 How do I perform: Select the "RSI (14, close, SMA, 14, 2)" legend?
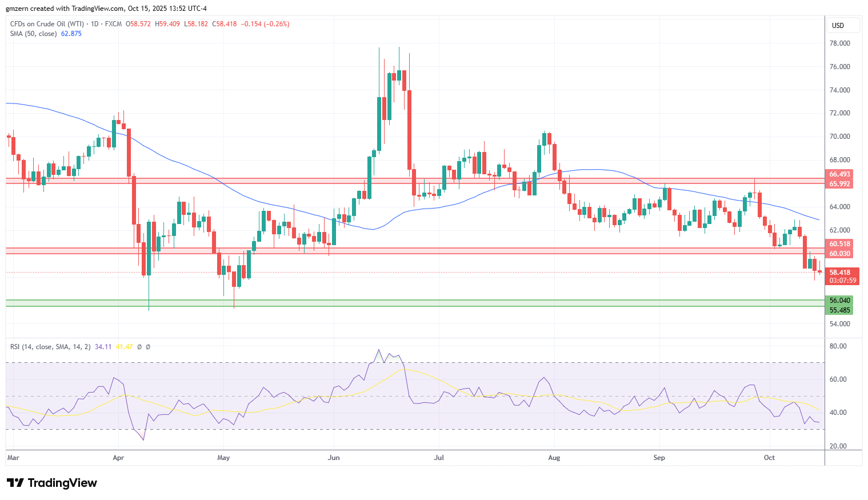point(50,347)
